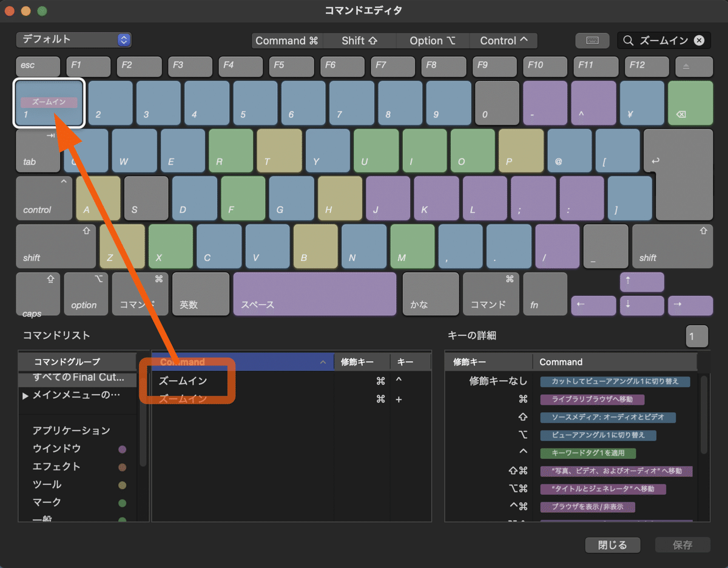This screenshot has width=728, height=568.
Task: Select the F12 key on virtual keyboard
Action: (646, 65)
